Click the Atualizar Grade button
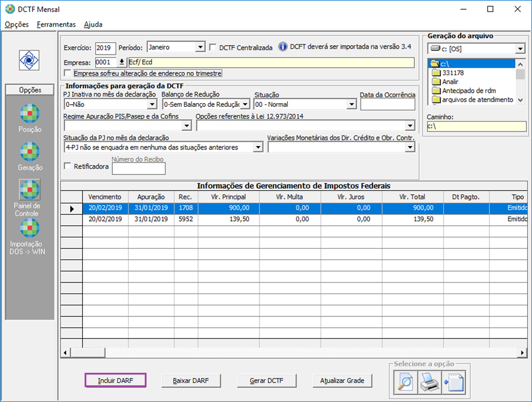 [342, 381]
